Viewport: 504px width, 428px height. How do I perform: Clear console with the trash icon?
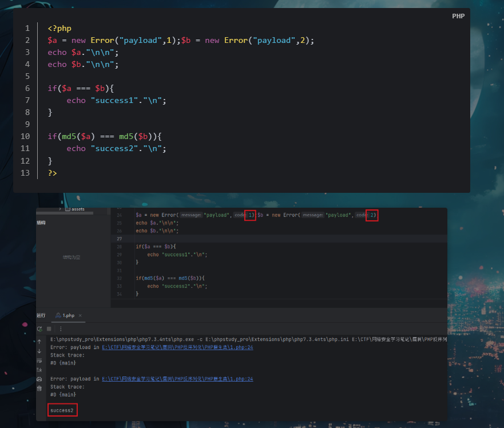click(39, 388)
